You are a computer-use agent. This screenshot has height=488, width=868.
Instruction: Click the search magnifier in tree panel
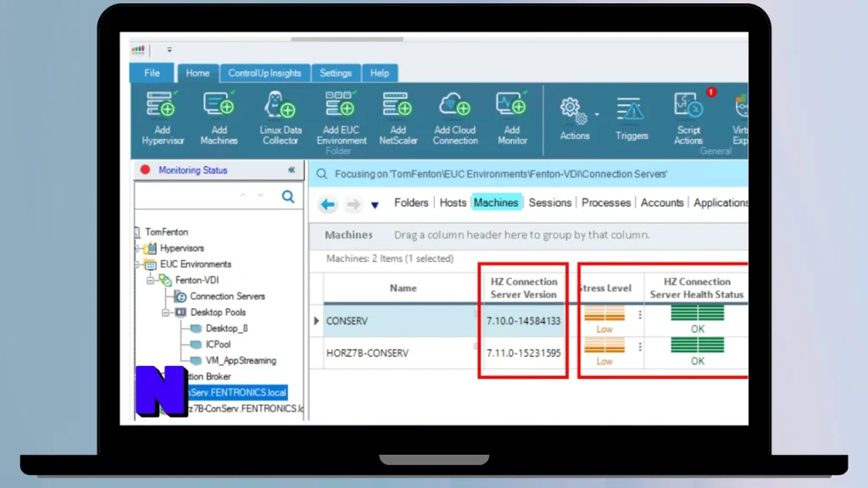point(288,197)
